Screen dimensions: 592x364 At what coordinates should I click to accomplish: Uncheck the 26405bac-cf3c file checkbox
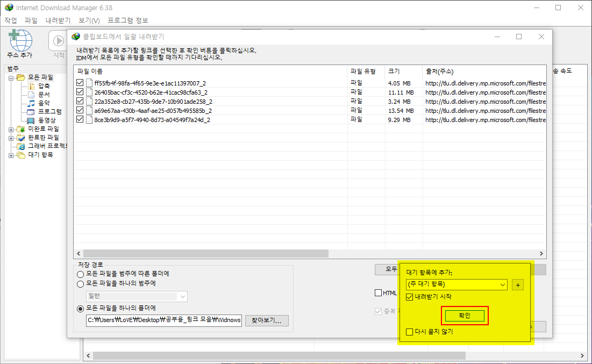80,92
